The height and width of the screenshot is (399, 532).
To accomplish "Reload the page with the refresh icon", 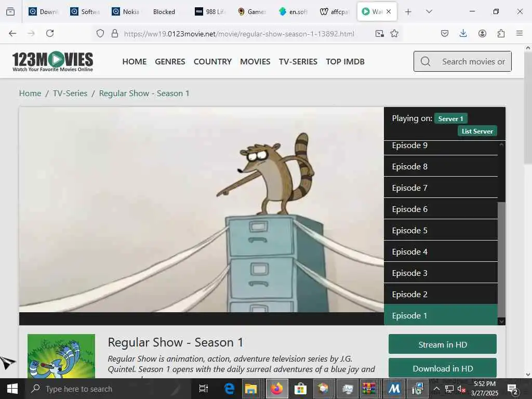I will click(x=50, y=33).
